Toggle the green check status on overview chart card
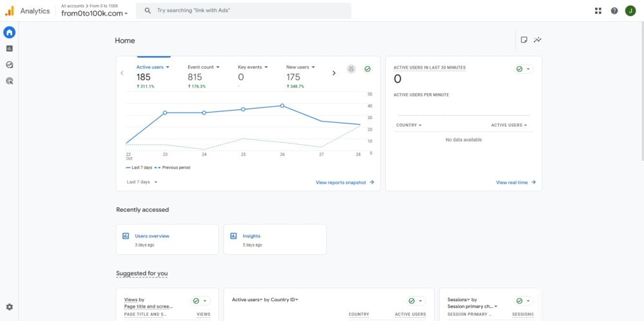 [x=367, y=69]
